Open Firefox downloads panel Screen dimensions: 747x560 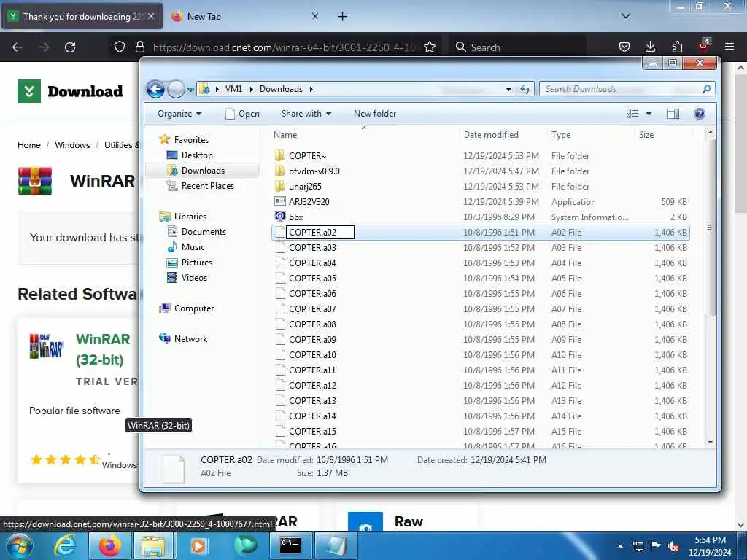click(x=650, y=47)
